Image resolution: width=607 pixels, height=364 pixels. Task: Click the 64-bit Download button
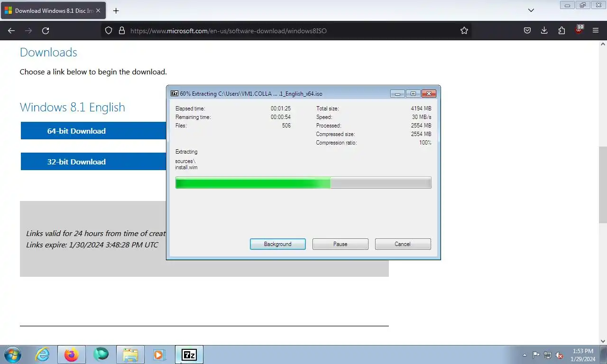[93, 131]
